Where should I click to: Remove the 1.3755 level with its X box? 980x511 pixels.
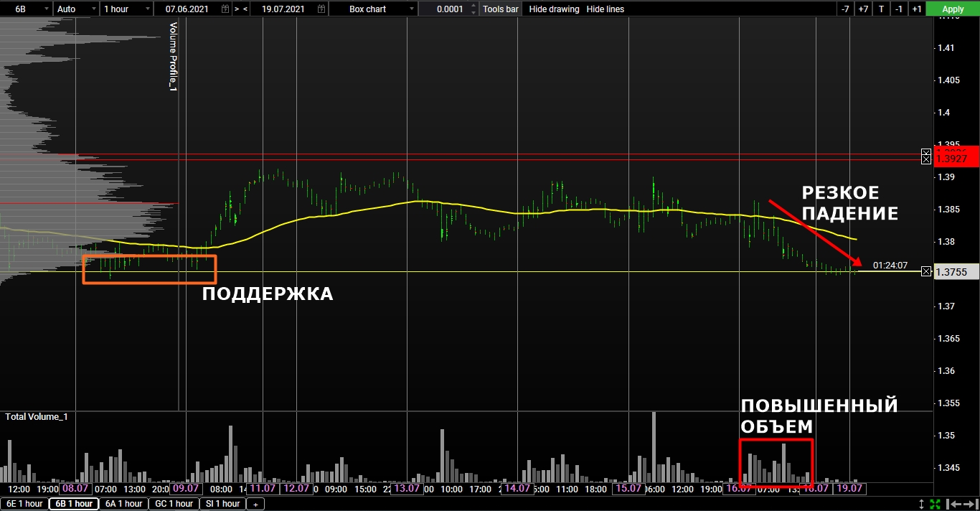point(926,271)
